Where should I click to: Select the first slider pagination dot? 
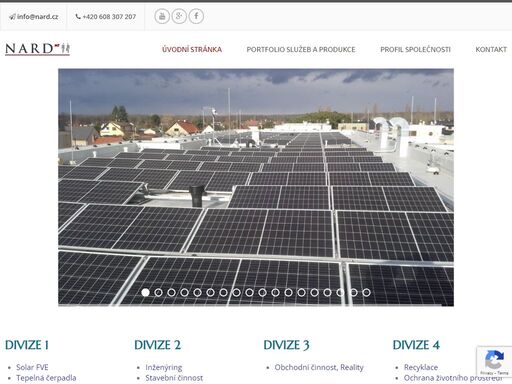coord(145,292)
